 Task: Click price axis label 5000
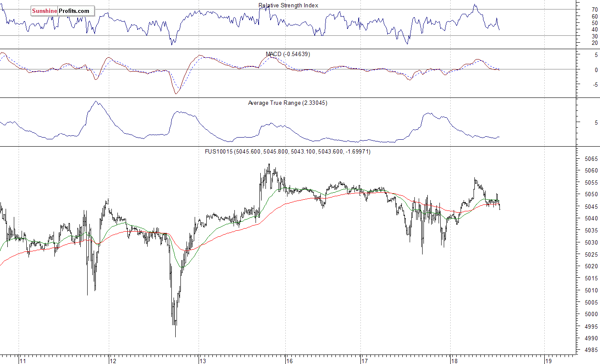[x=591, y=314]
